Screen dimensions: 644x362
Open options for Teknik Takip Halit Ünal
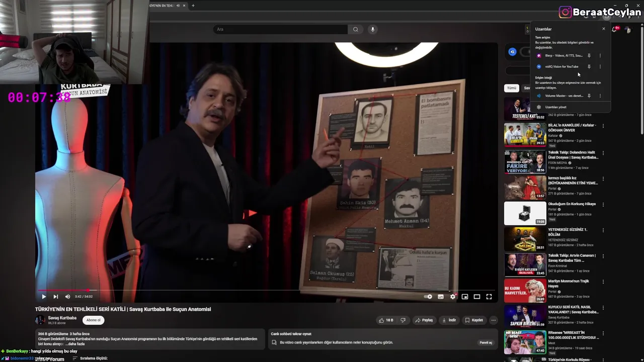[603, 153]
